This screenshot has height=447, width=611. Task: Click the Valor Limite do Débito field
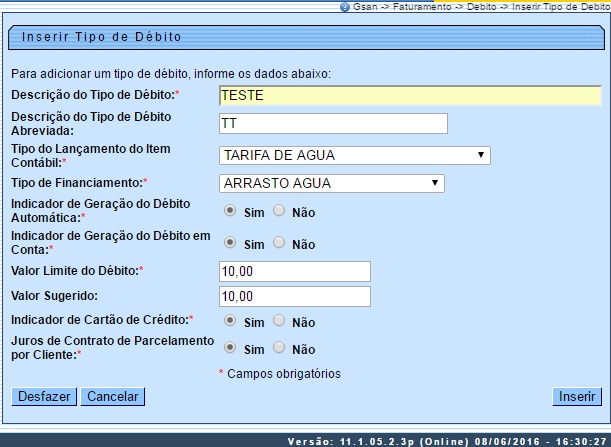[294, 271]
